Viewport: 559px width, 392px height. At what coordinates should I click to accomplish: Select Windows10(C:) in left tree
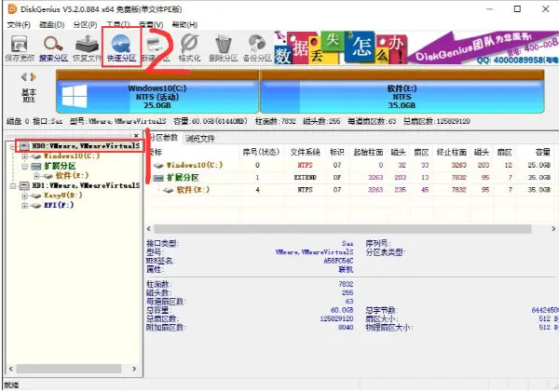tap(72, 156)
